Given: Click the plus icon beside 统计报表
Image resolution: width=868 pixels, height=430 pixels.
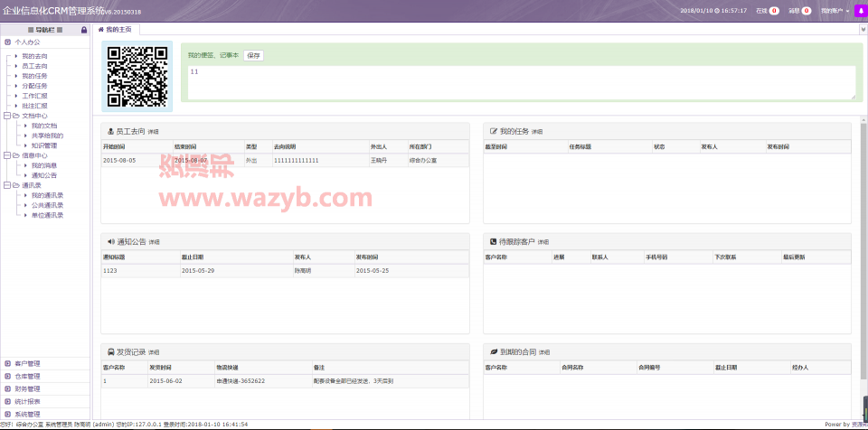Looking at the screenshot, I should tap(8, 402).
